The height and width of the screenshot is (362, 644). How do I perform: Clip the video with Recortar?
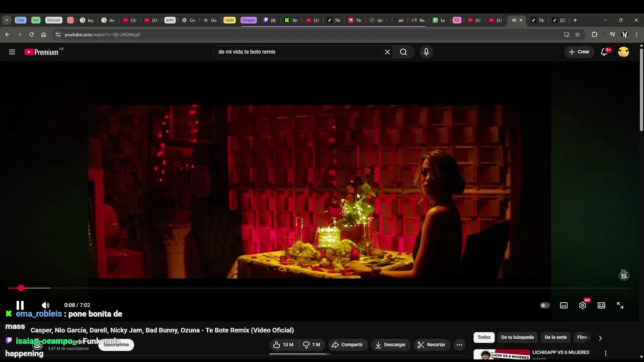431,345
